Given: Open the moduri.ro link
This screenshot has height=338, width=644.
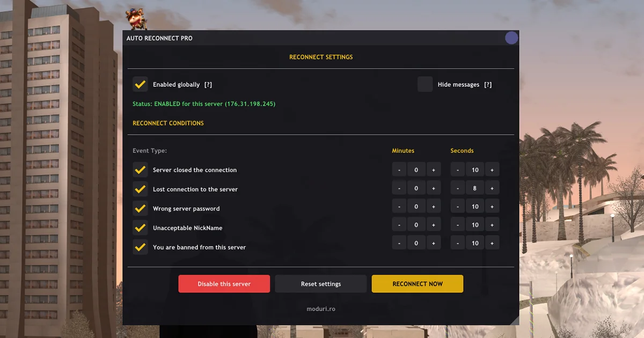Looking at the screenshot, I should pyautogui.click(x=321, y=309).
